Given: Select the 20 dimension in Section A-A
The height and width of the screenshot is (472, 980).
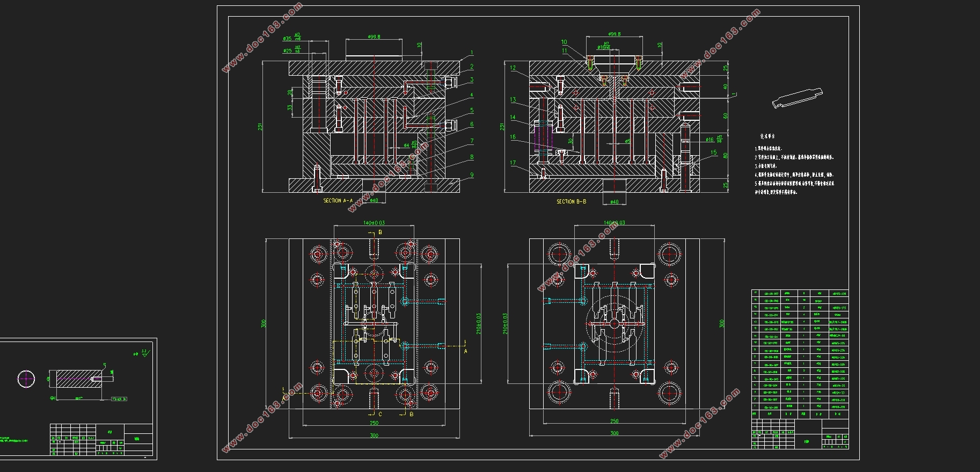Looking at the screenshot, I should [x=290, y=92].
